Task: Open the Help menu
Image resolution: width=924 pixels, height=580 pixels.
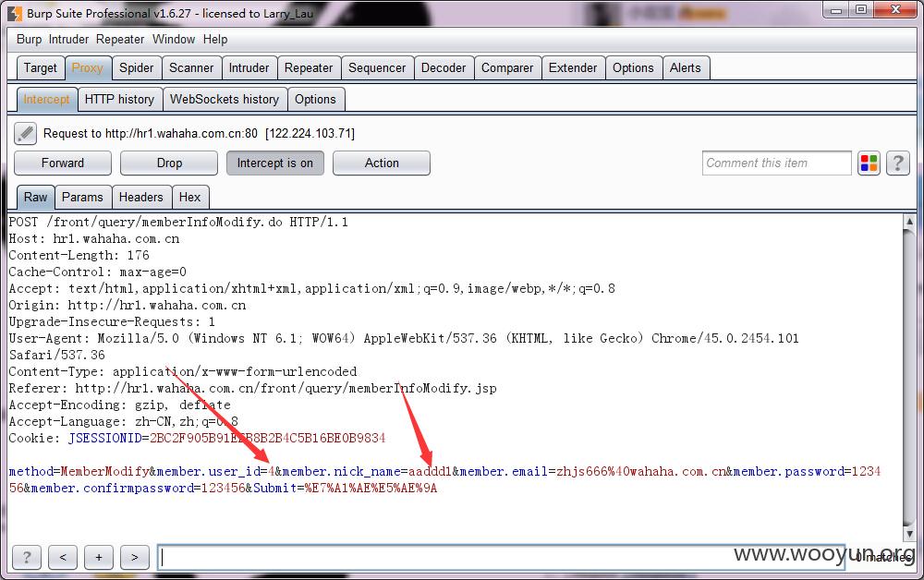Action: [215, 40]
